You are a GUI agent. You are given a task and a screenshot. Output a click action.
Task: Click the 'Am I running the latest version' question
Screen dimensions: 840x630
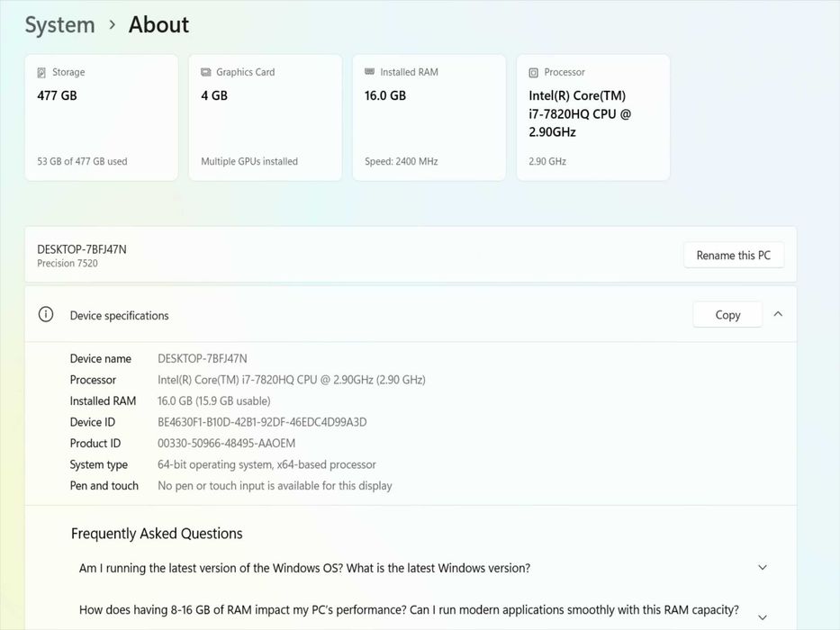[305, 568]
